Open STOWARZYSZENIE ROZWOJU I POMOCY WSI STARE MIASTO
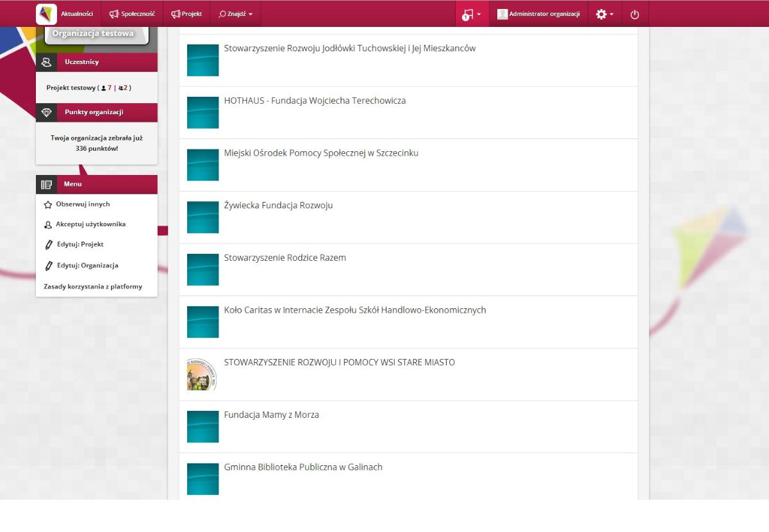769x532 pixels. pyautogui.click(x=340, y=362)
